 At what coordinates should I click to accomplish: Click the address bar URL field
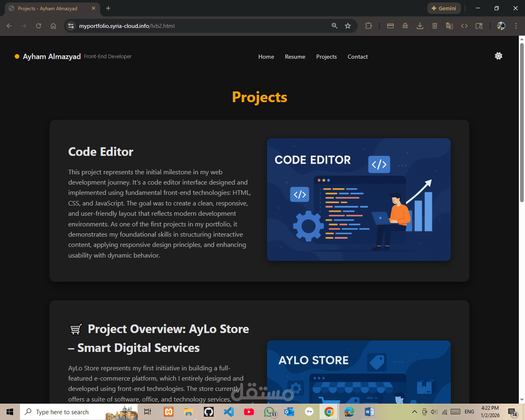coord(201,26)
